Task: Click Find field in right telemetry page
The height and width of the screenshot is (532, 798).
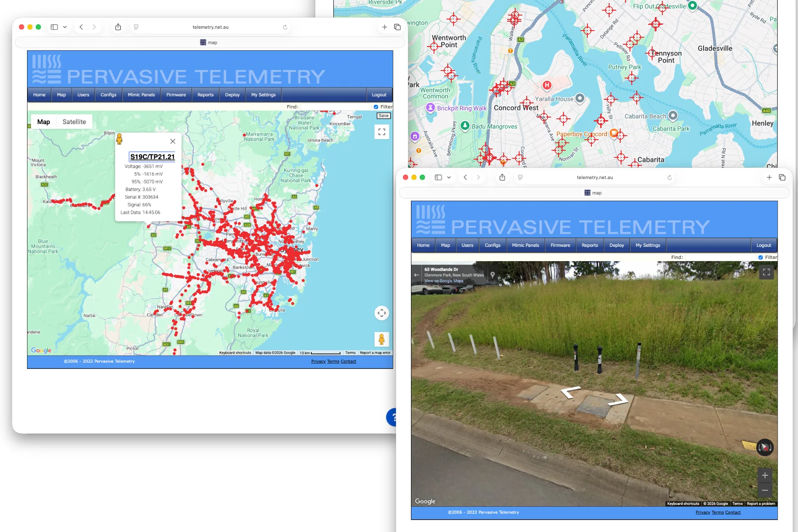Action: 720,257
